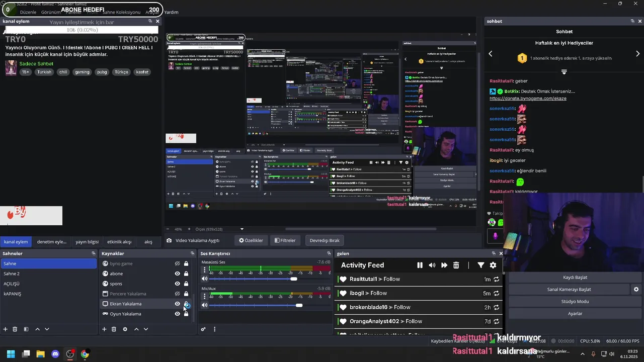The height and width of the screenshot is (362, 644).
Task: Open Özellikler for selected source
Action: point(251,240)
